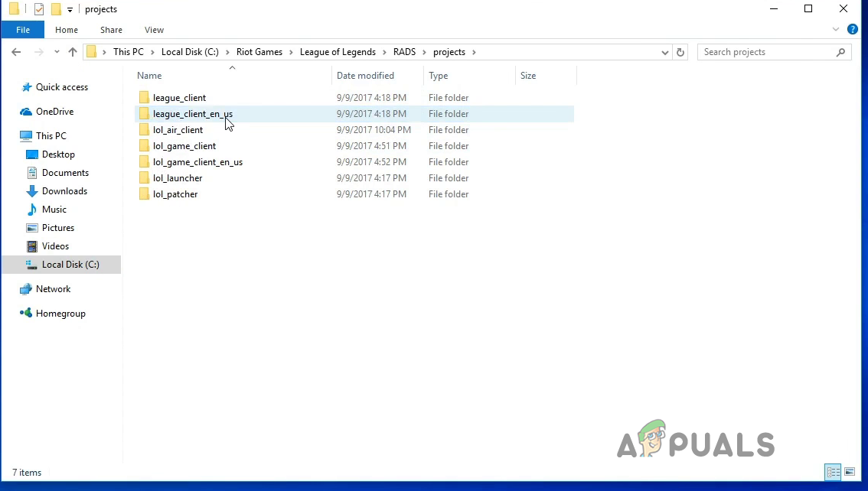Screen dimensions: 868x491
Task: Open the Share ribbon tab
Action: [111, 30]
